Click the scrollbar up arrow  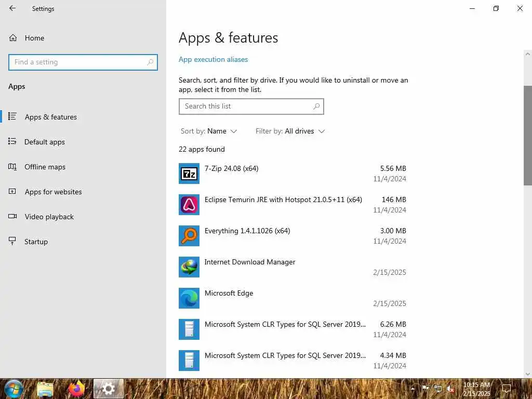pyautogui.click(x=528, y=54)
